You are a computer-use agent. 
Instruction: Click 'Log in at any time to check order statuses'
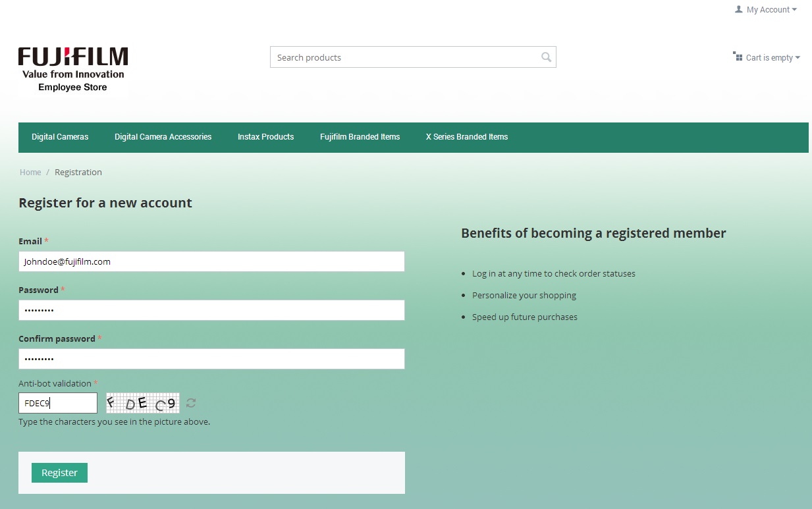click(554, 273)
